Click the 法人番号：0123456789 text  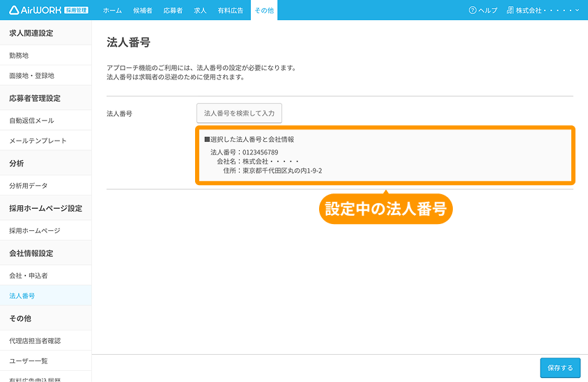(x=244, y=152)
